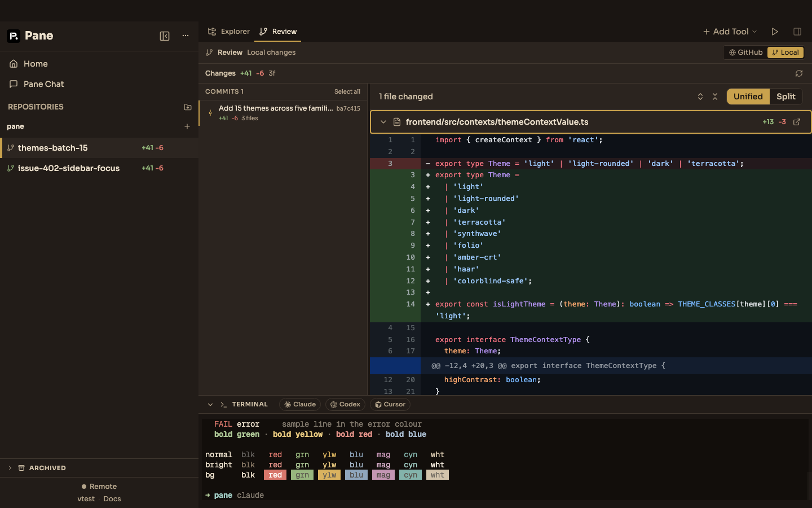
Task: Collapse the sidebar using panel icon
Action: click(165, 36)
